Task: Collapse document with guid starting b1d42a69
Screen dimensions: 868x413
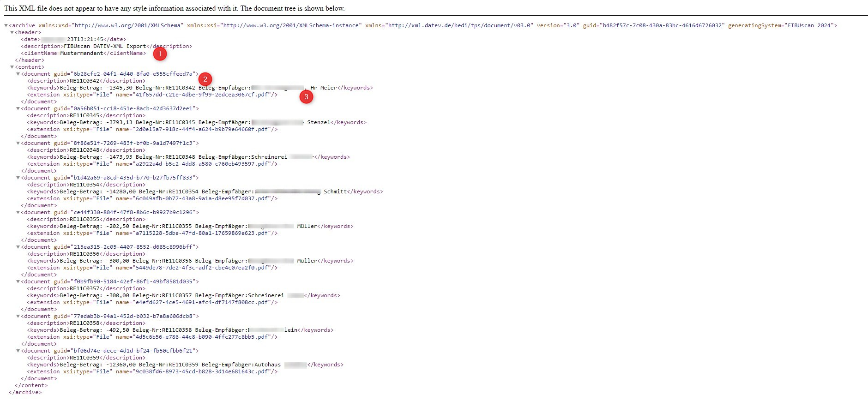Action: click(x=18, y=178)
